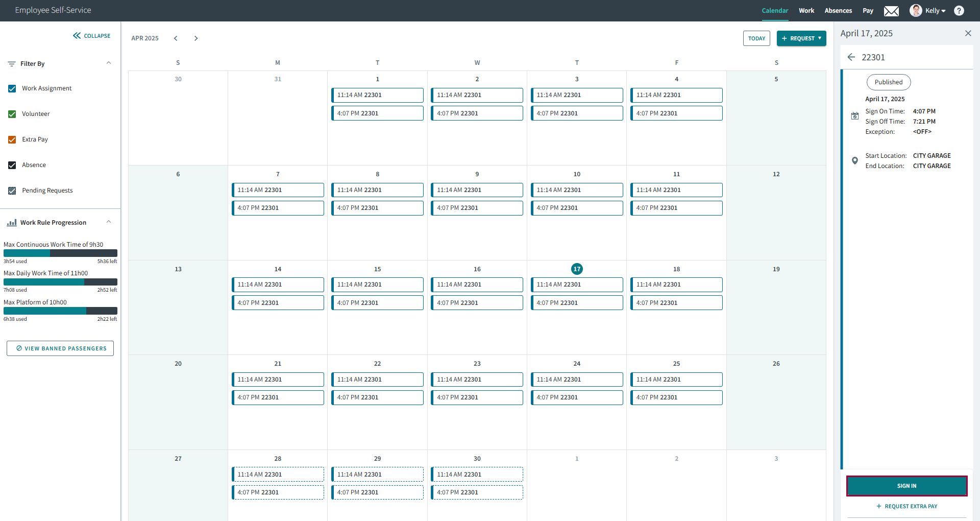
Task: Advance to next month with right arrow
Action: click(196, 38)
